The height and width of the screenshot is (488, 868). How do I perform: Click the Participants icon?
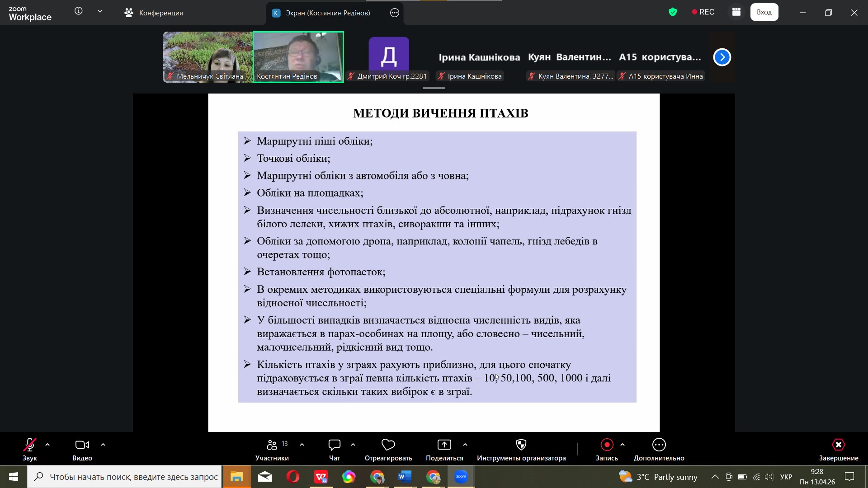pos(272,445)
